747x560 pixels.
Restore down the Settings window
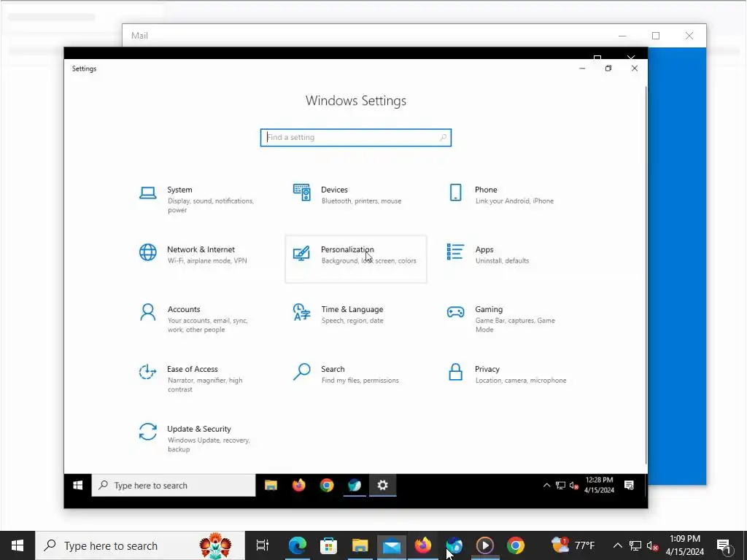coord(608,69)
